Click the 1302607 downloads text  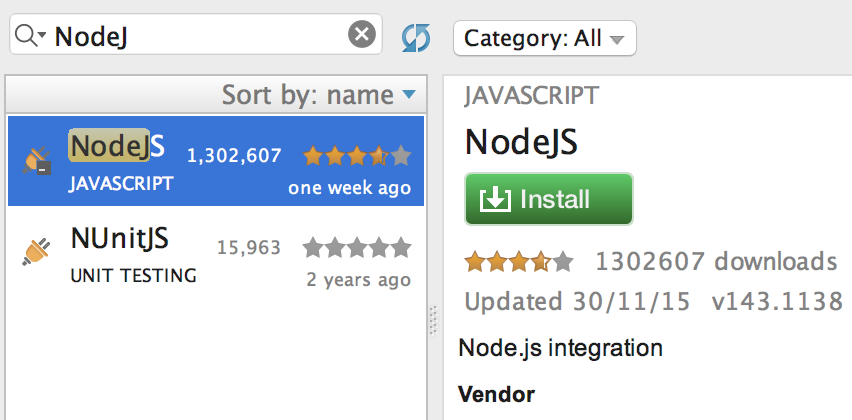[716, 262]
